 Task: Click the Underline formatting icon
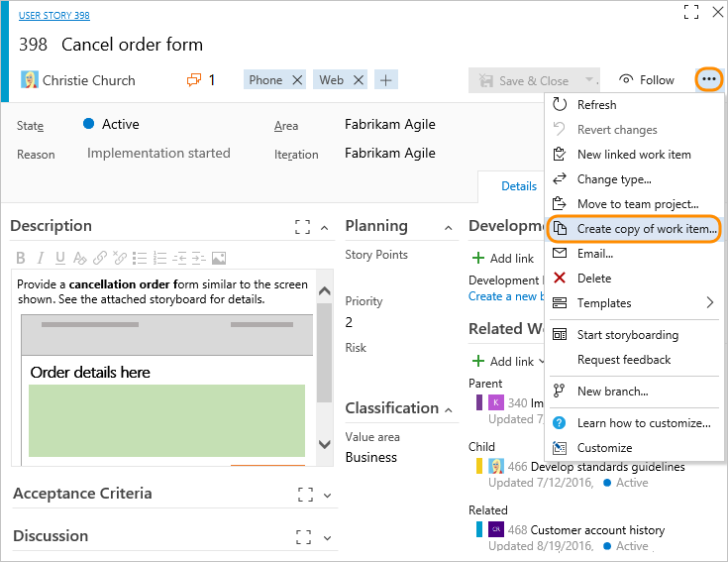click(59, 258)
